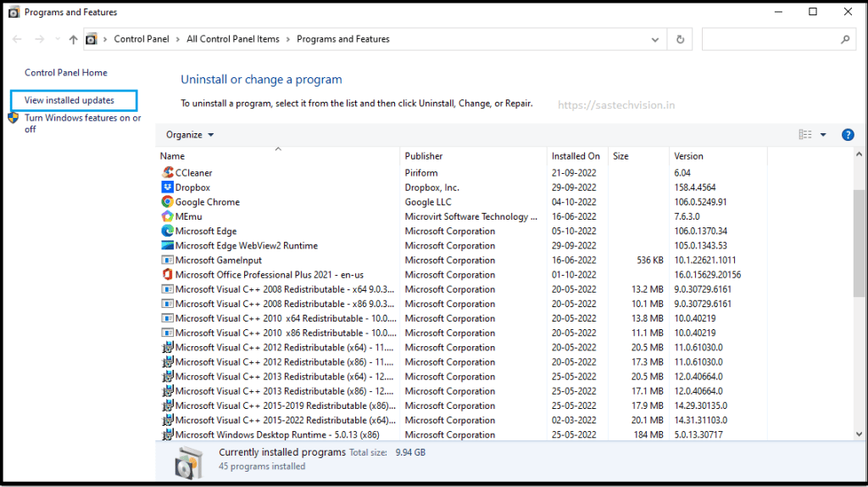Viewport: 868px width, 487px height.
Task: Click the Microvirt Software Technology publisher cell
Action: pyautogui.click(x=471, y=216)
